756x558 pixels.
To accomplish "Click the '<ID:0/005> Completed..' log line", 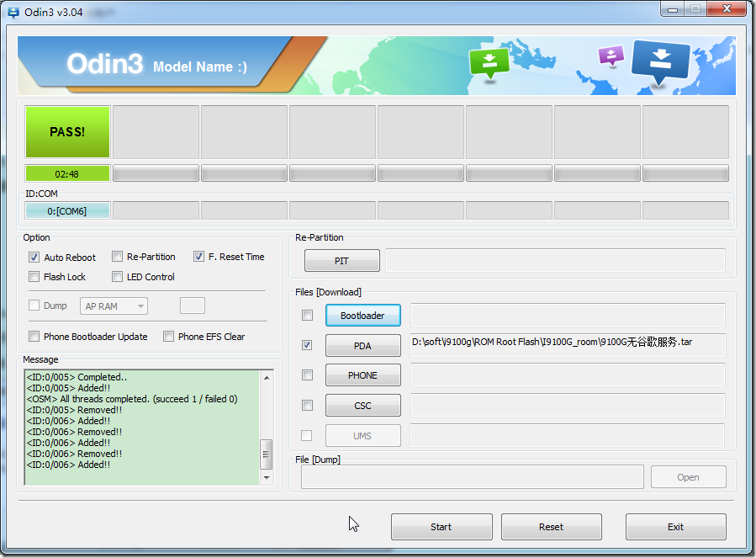I will (x=77, y=377).
